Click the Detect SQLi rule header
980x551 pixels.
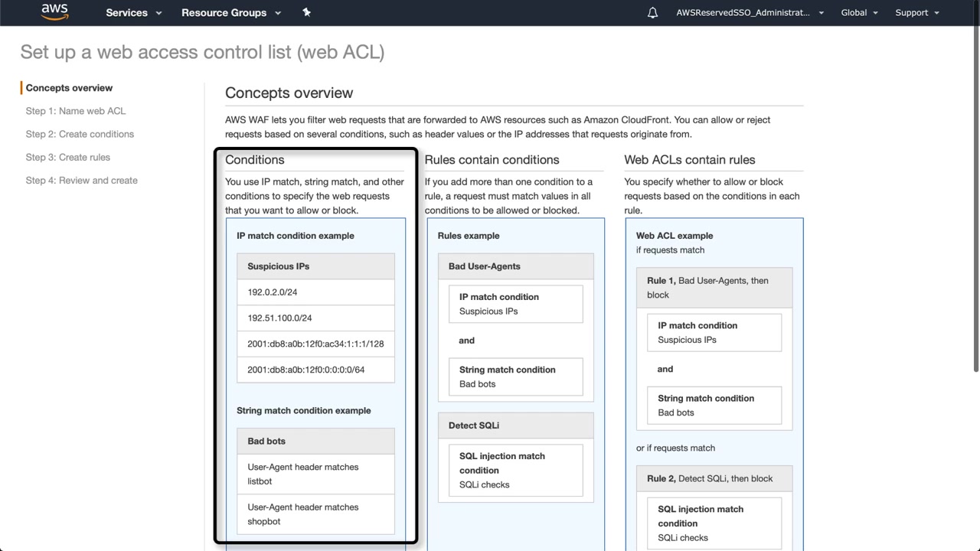tap(515, 425)
